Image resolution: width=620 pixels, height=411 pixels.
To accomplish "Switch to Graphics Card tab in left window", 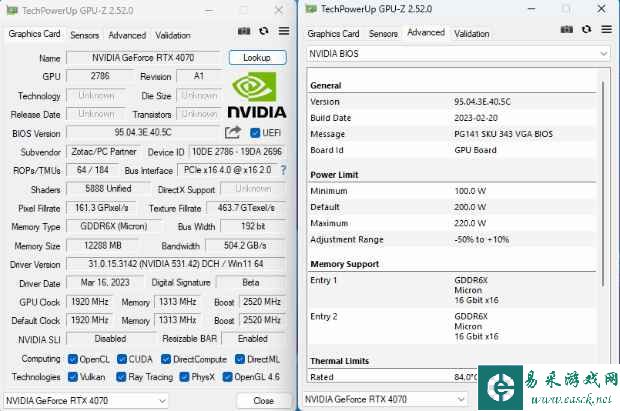I will click(34, 34).
